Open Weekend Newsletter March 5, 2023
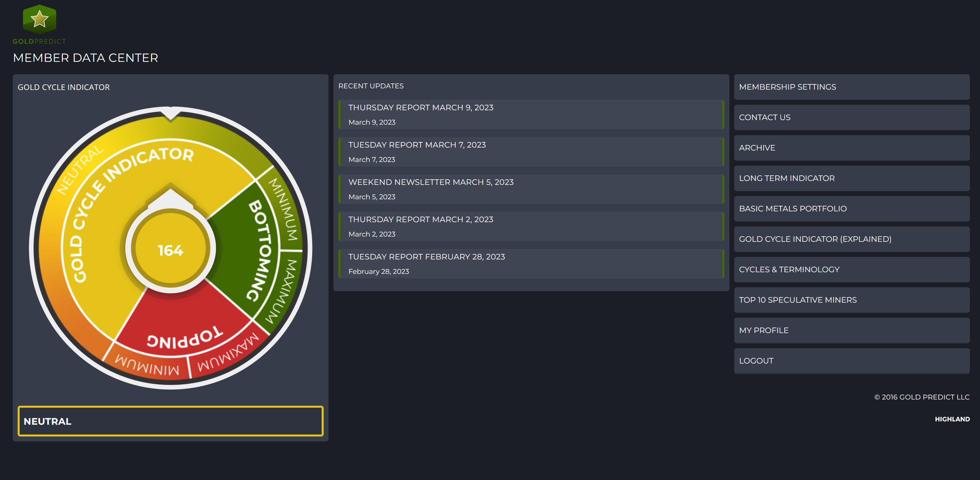 [x=431, y=182]
